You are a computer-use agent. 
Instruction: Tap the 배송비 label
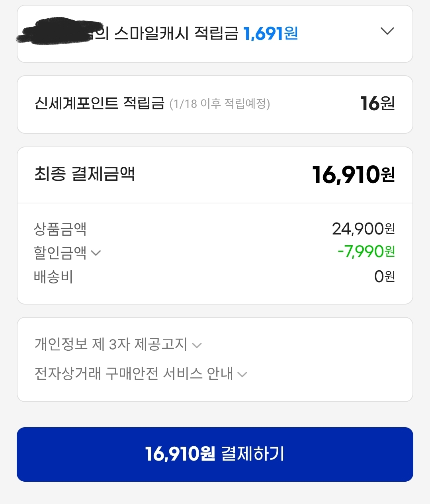[53, 277]
